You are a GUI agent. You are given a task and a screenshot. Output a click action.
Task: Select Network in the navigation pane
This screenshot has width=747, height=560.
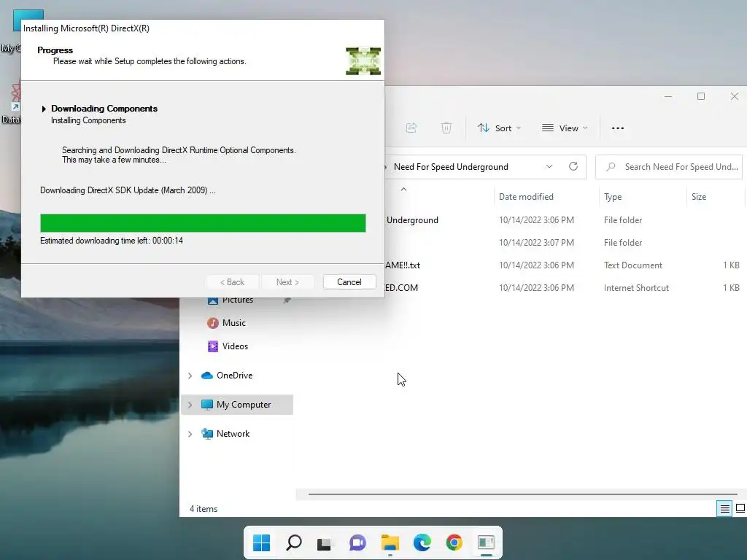[x=233, y=433]
